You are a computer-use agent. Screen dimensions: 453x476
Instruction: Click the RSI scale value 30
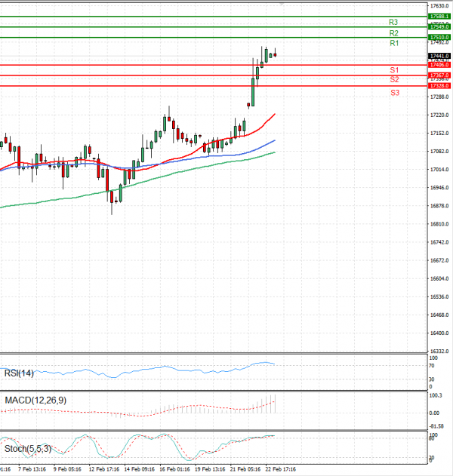pos(431,379)
